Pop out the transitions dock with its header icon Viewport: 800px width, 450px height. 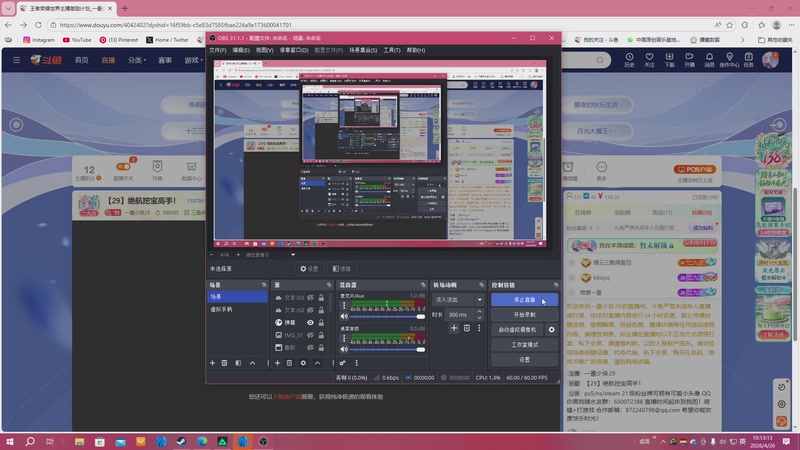tap(481, 285)
